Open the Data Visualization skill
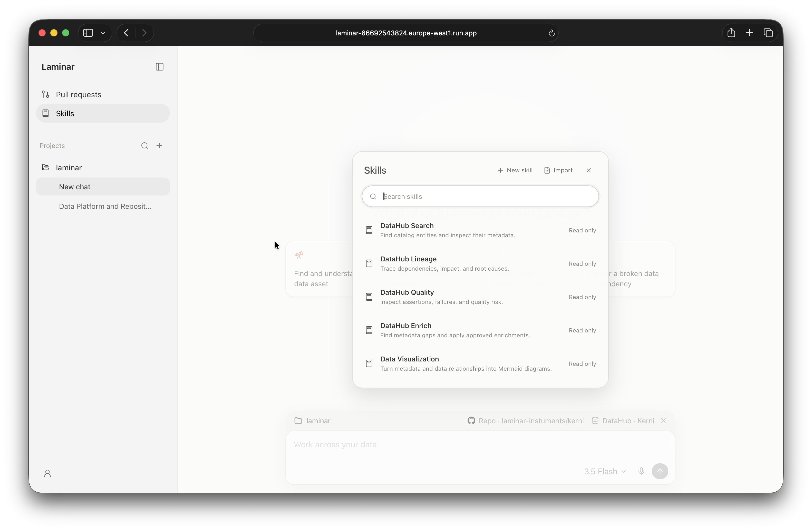 coord(480,363)
